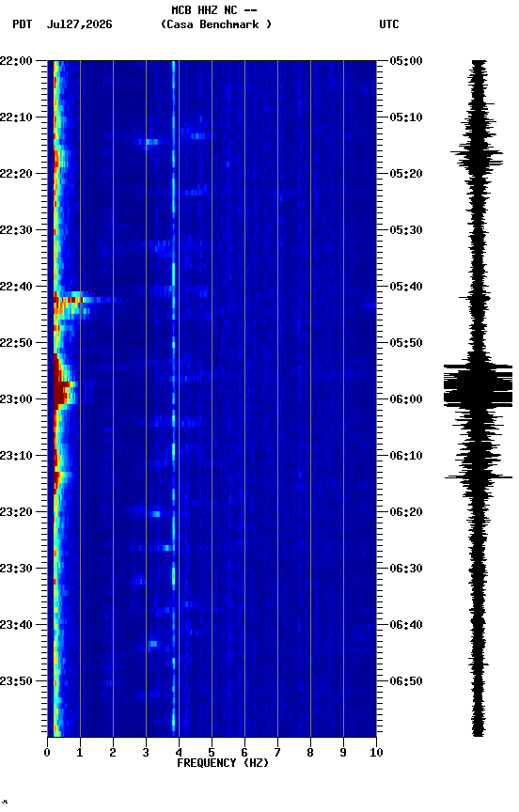Click the frequency axis tick labeled 0

tap(47, 753)
